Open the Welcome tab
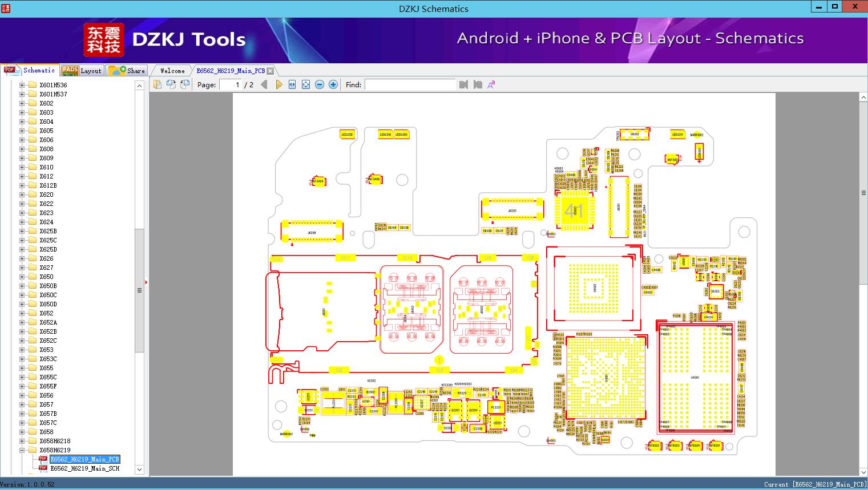 [172, 71]
